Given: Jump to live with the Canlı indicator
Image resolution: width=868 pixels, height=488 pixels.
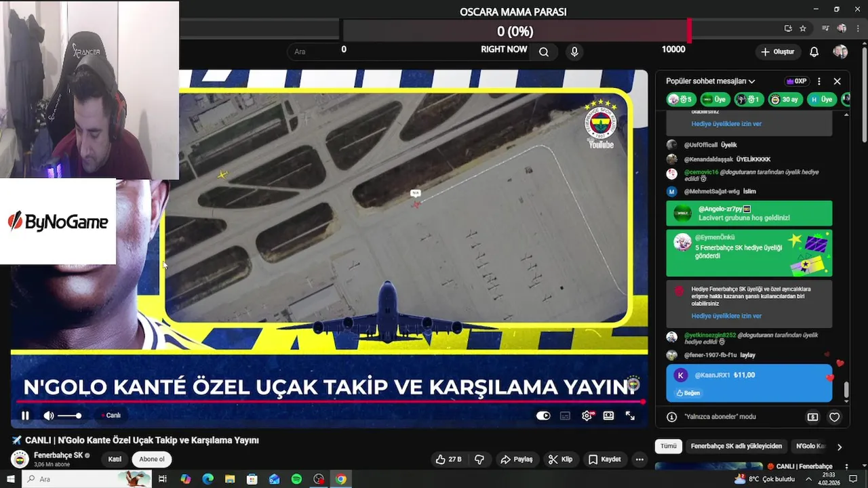Looking at the screenshot, I should (111, 415).
